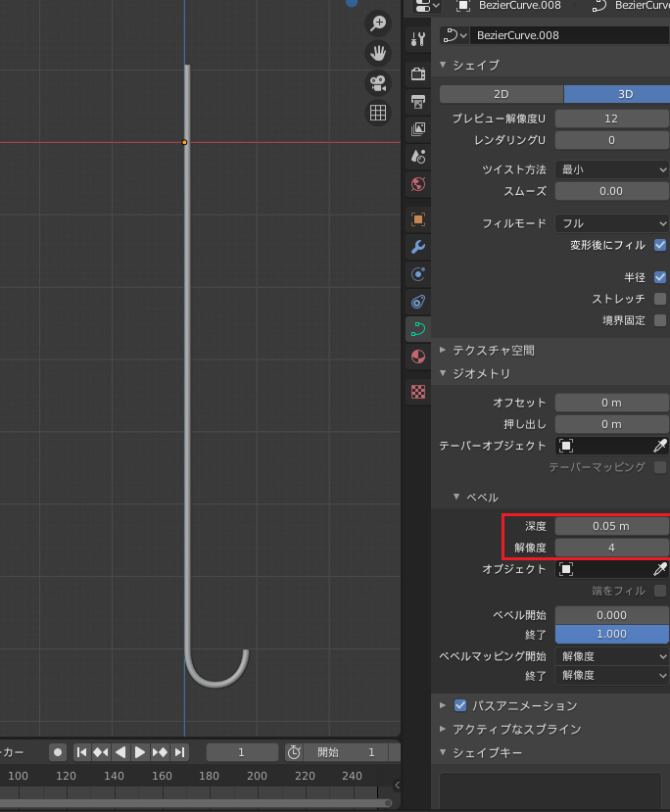Image resolution: width=670 pixels, height=812 pixels.
Task: Click the zoom view magnifier icon
Action: [x=378, y=24]
